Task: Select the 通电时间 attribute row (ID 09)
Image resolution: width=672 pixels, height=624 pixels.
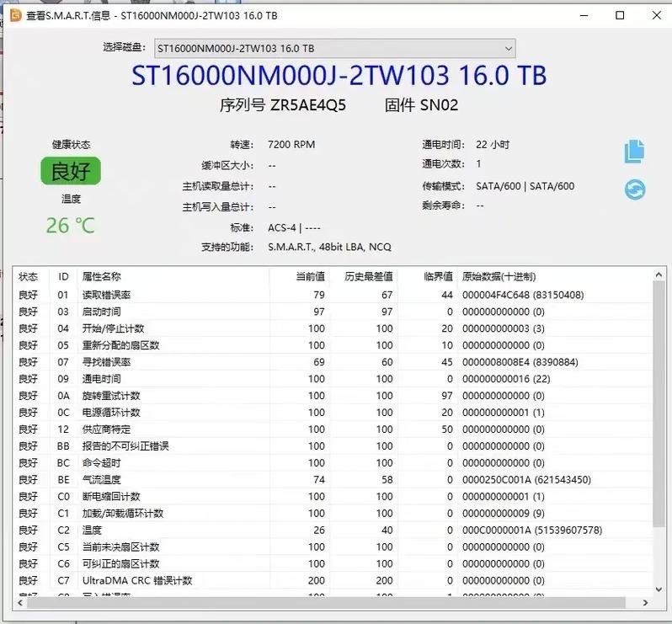Action: click(333, 379)
